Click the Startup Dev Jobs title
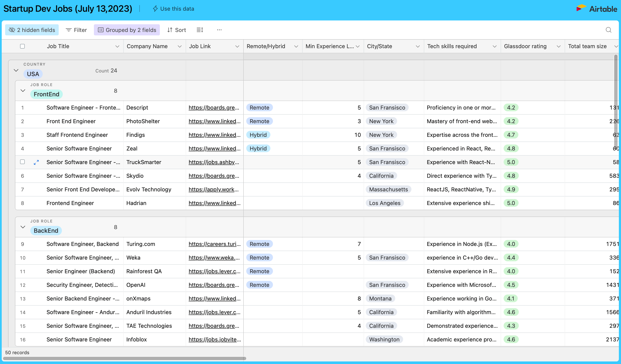 tap(68, 9)
